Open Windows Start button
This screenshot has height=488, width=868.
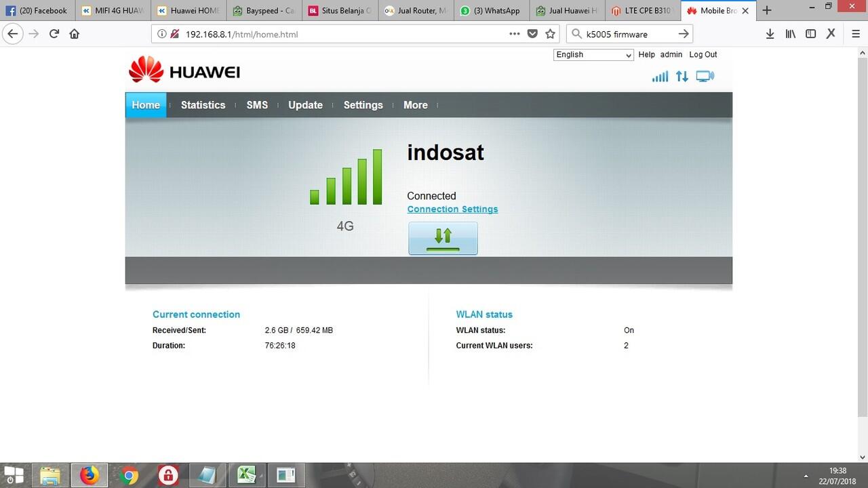(14, 475)
